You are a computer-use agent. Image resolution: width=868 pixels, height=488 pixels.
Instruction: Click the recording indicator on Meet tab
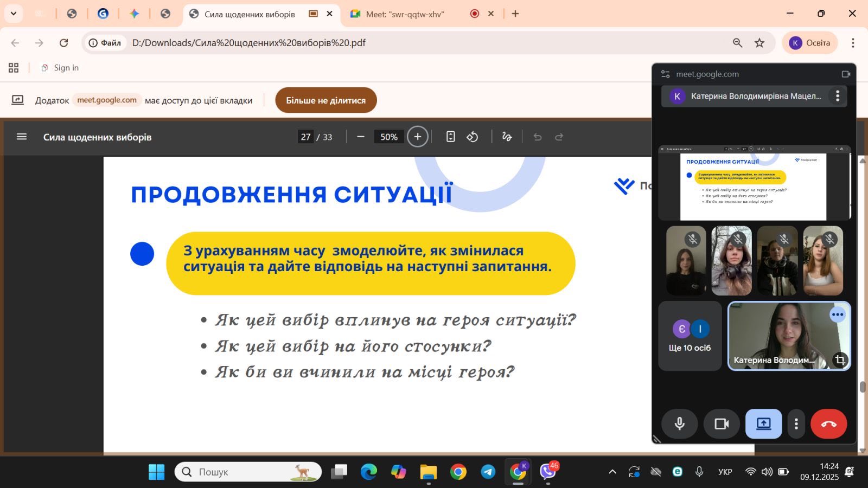475,14
